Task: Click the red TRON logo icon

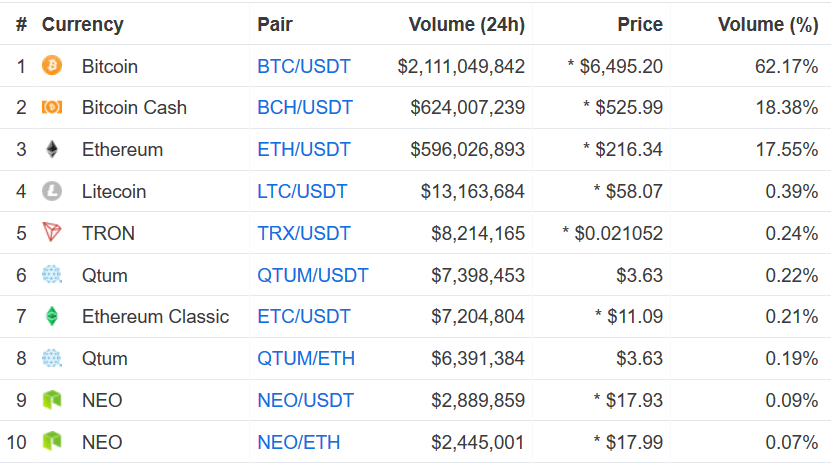Action: (x=52, y=232)
